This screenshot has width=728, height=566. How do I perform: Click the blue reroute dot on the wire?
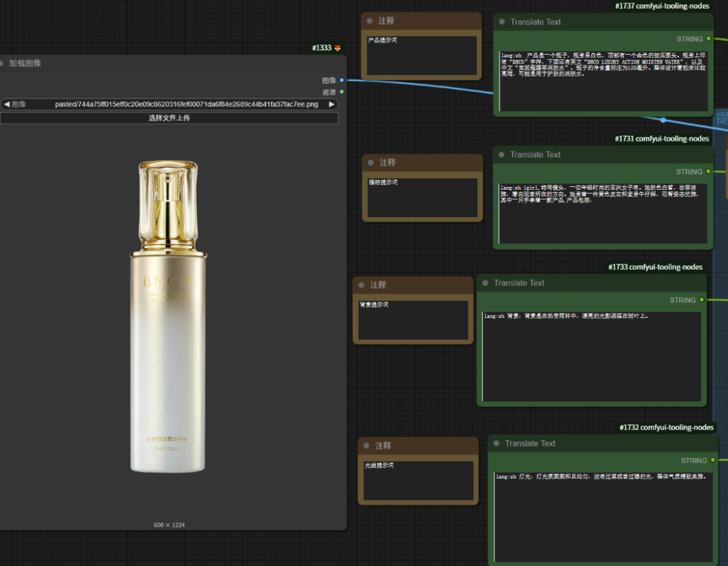(x=663, y=120)
